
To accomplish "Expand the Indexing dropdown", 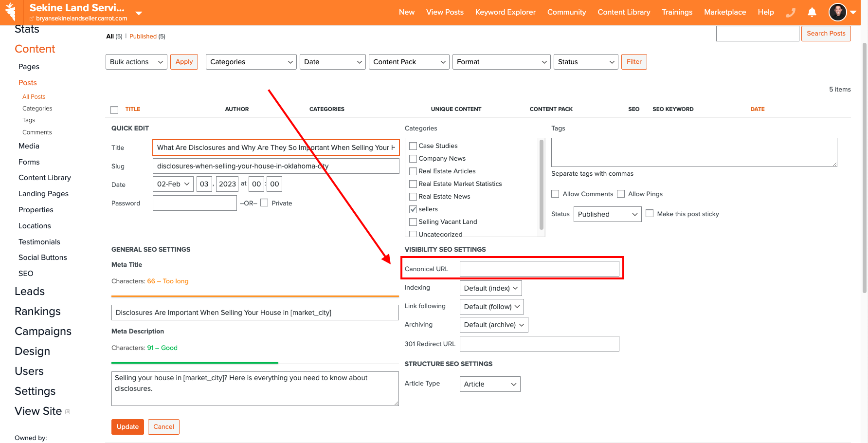I will coord(490,288).
